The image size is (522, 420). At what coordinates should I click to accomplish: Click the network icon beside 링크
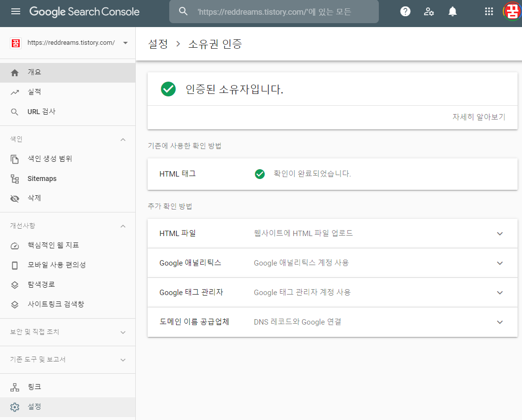pyautogui.click(x=15, y=387)
